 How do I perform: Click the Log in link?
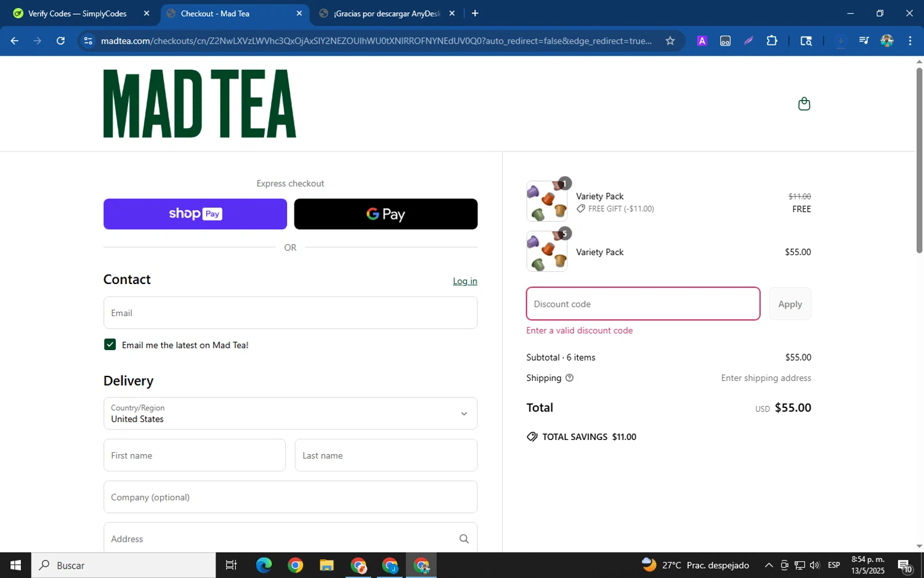click(x=465, y=281)
